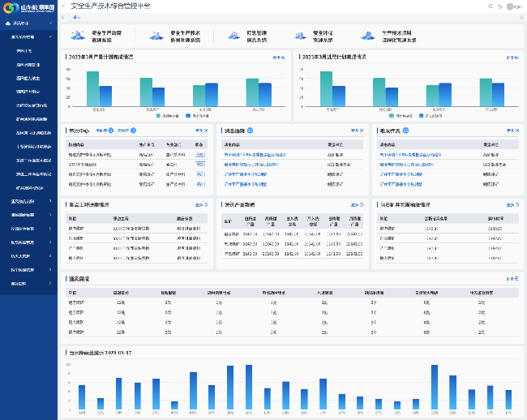Toggle the teal legend in the 进尺 chart
The width and height of the screenshot is (527, 420).
tap(399, 116)
